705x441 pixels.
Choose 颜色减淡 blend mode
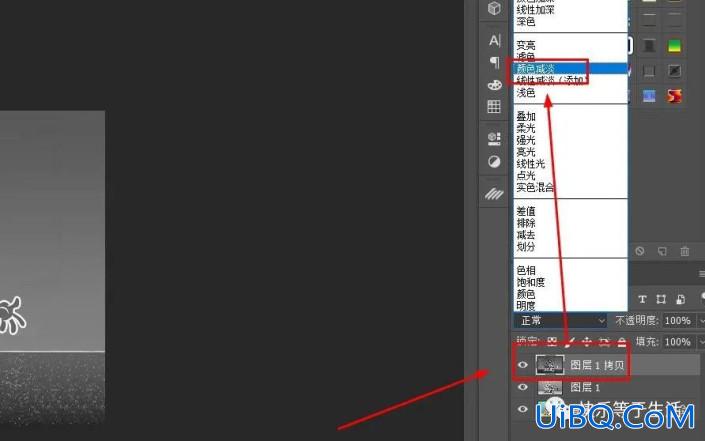click(x=570, y=68)
